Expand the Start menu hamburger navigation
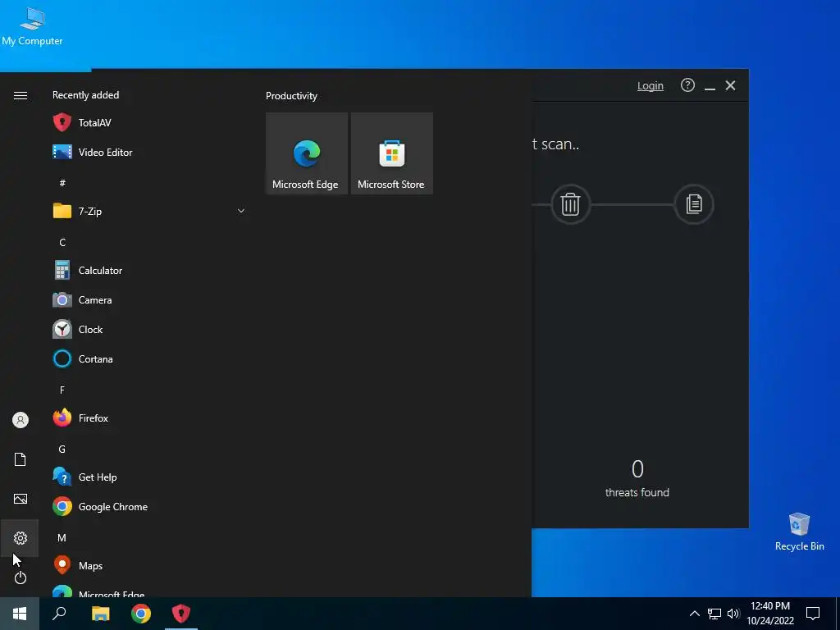 click(21, 95)
